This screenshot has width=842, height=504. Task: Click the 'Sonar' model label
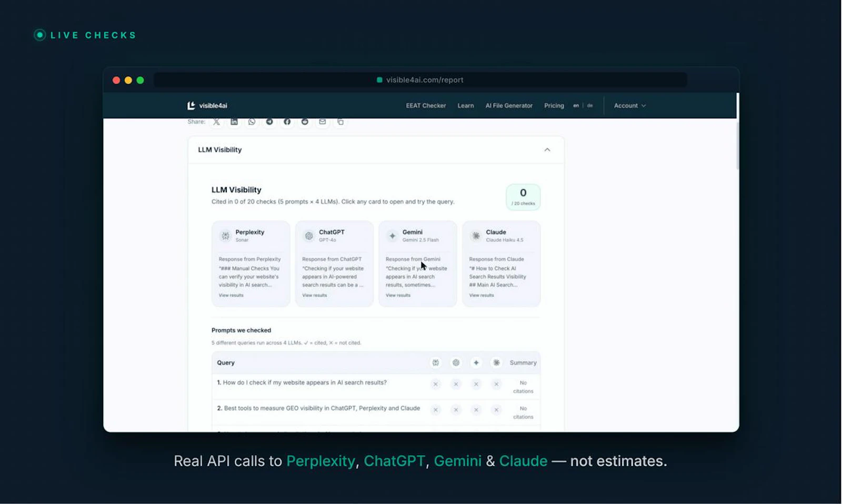click(242, 240)
